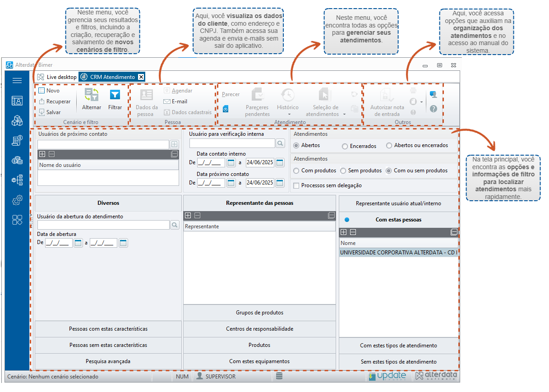Search with magnifier beside Usuário da abertura do atendimento

pos(175,225)
